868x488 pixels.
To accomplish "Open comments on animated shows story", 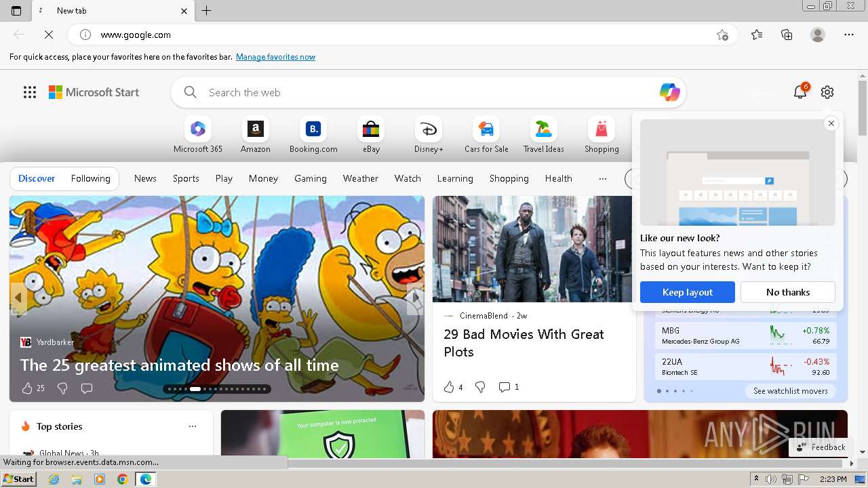I will [87, 388].
